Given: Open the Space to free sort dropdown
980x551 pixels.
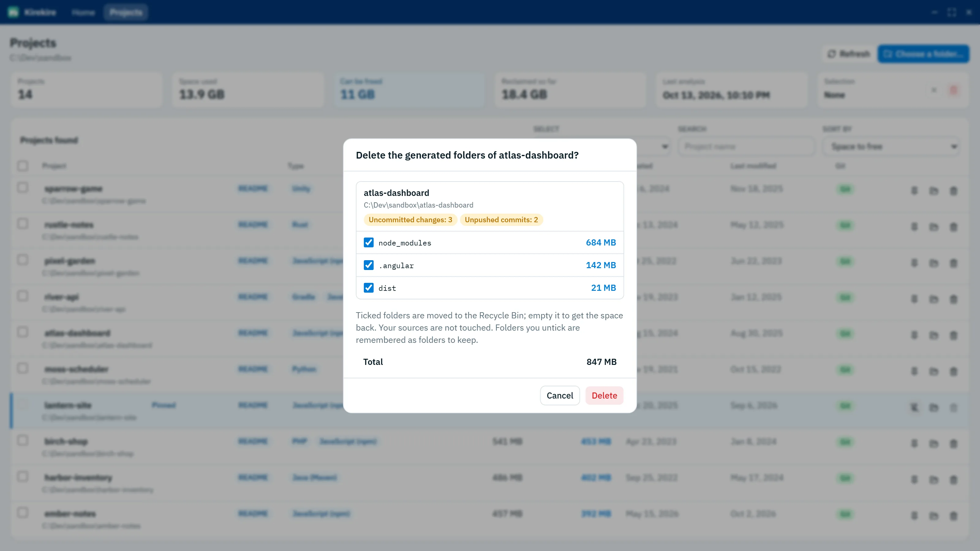Looking at the screenshot, I should pos(891,146).
